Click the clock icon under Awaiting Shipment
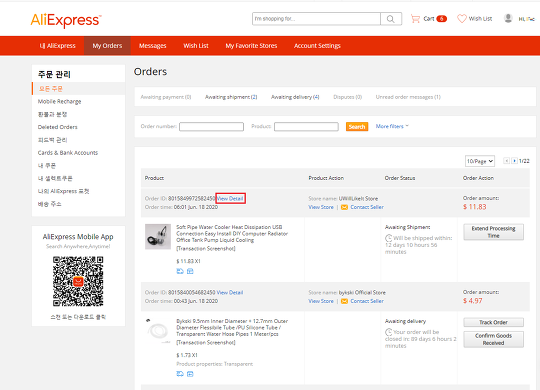Image resolution: width=540 pixels, height=390 pixels. coord(388,238)
